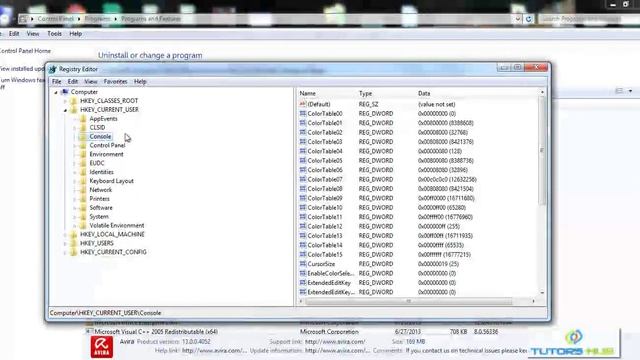The height and width of the screenshot is (360, 640).
Task: Click the Volatile Environment folder icon
Action: (x=83, y=226)
